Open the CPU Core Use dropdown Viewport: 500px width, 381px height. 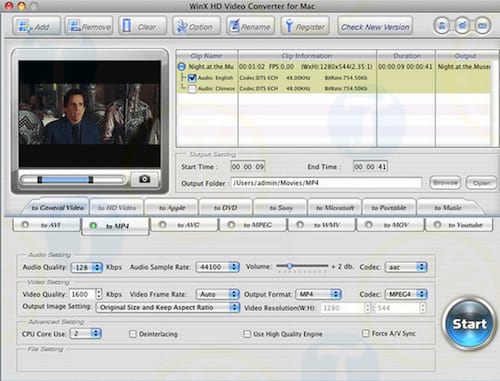coord(86,333)
